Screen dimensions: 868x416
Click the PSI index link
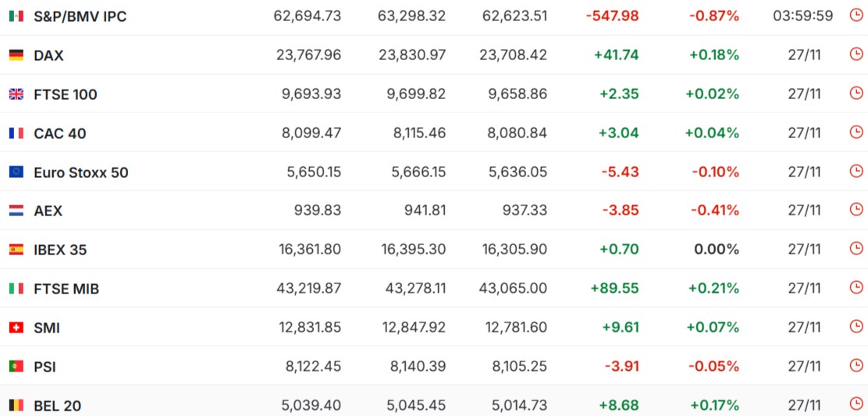coord(44,367)
